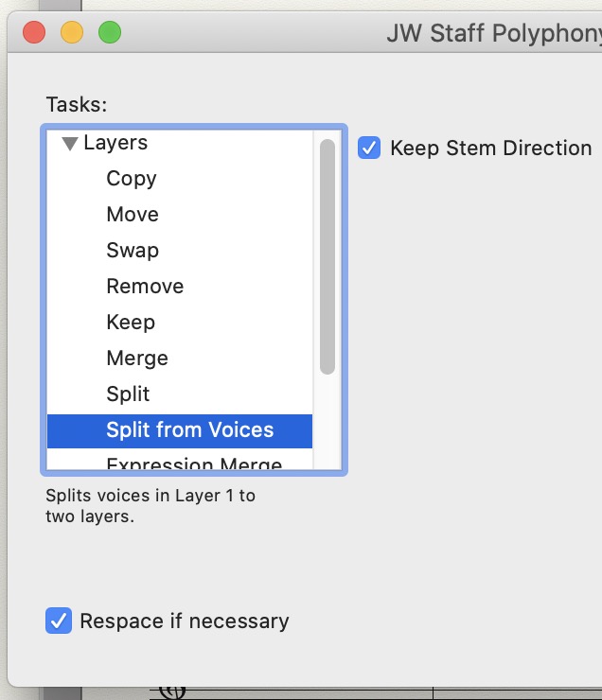Select the Remove layers task
Image resolution: width=602 pixels, height=700 pixels.
[x=145, y=287]
